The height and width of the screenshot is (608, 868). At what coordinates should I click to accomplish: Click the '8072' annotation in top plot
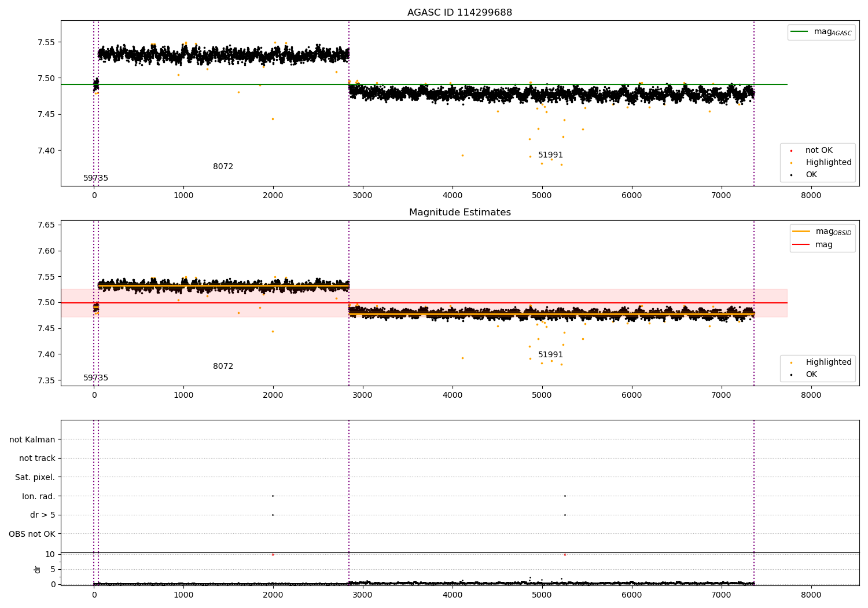223,167
